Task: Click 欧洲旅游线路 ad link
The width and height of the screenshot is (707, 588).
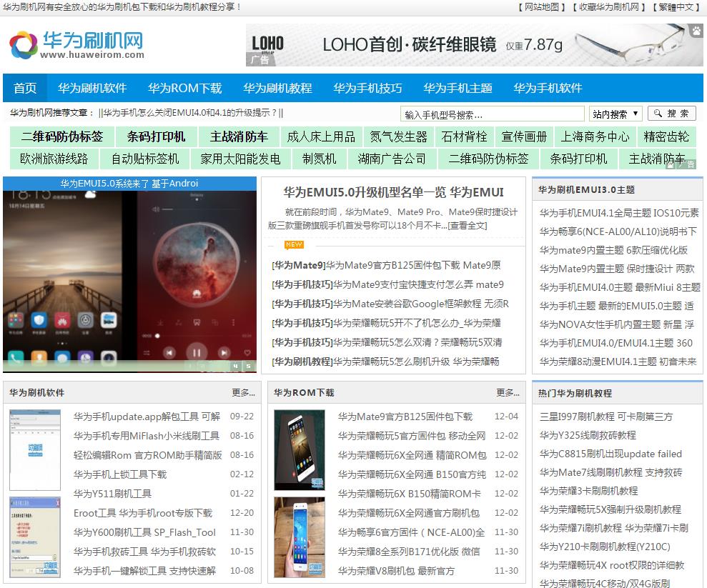Action: tap(54, 159)
